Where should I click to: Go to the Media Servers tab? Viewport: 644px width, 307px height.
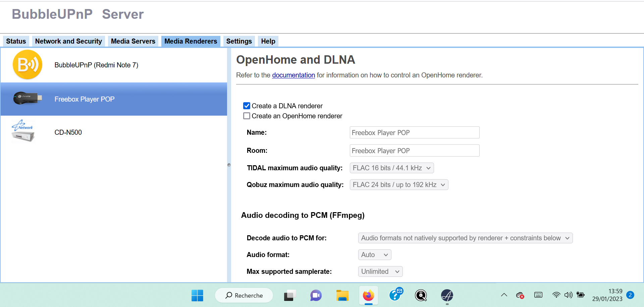pyautogui.click(x=133, y=41)
